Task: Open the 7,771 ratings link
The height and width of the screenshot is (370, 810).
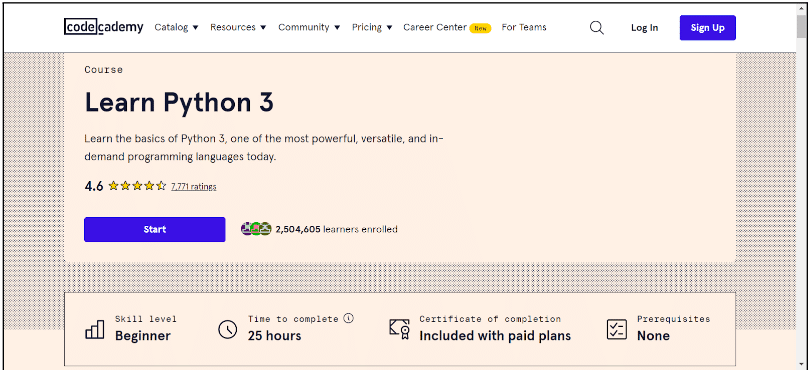Action: click(194, 187)
